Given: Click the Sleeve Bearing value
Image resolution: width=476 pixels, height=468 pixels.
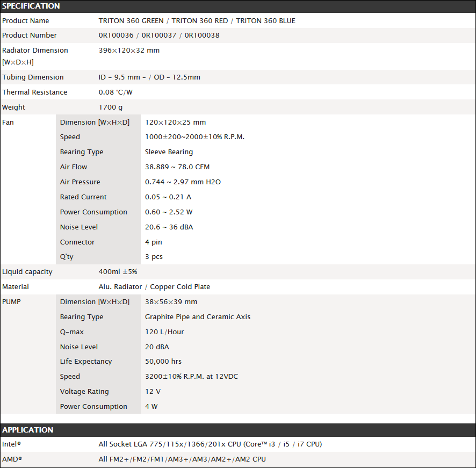Looking at the screenshot, I should (x=169, y=152).
